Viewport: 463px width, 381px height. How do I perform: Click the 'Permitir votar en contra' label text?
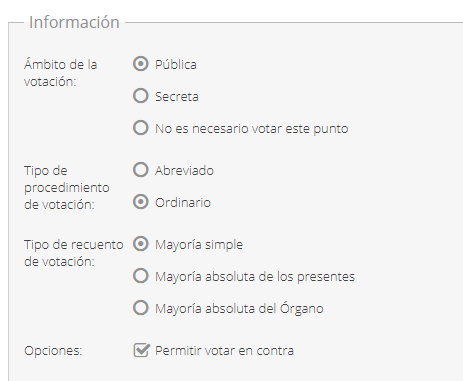tap(224, 351)
